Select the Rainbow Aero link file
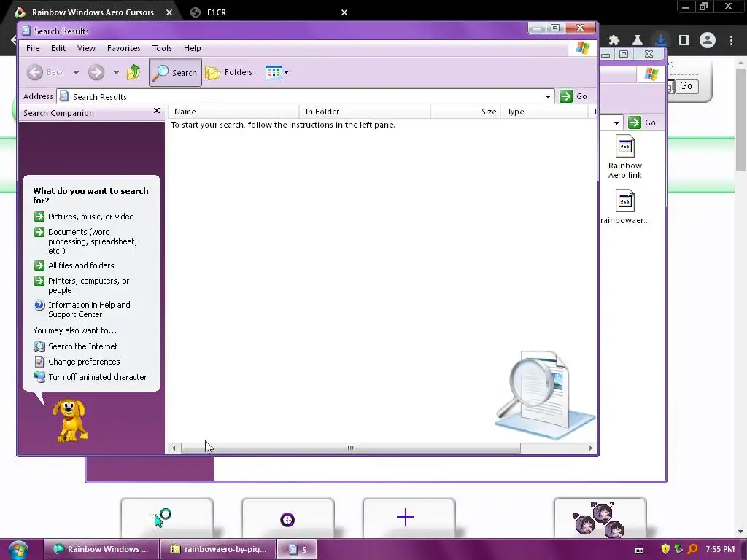747x560 pixels. pos(625,157)
